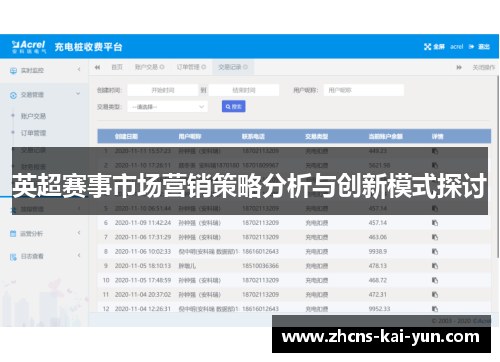The width and height of the screenshot is (500, 362).
Task: Open details icon for row 11
Action: tap(435, 295)
